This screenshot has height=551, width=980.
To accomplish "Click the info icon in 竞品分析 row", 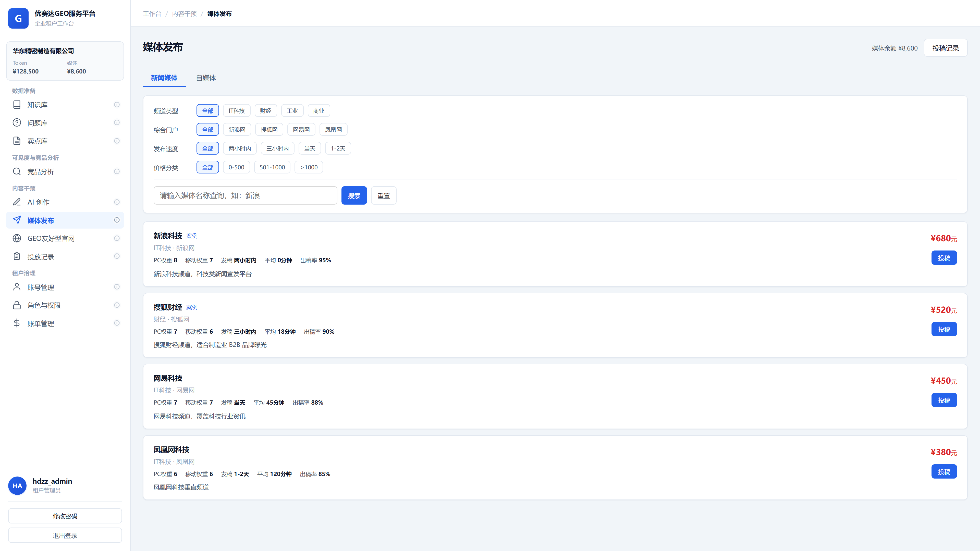I will [117, 171].
